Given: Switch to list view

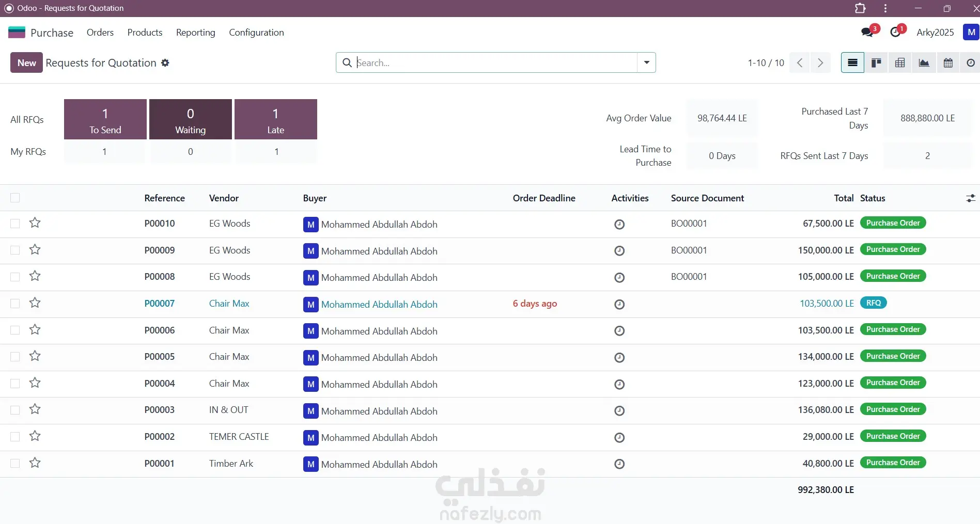Looking at the screenshot, I should tap(852, 63).
